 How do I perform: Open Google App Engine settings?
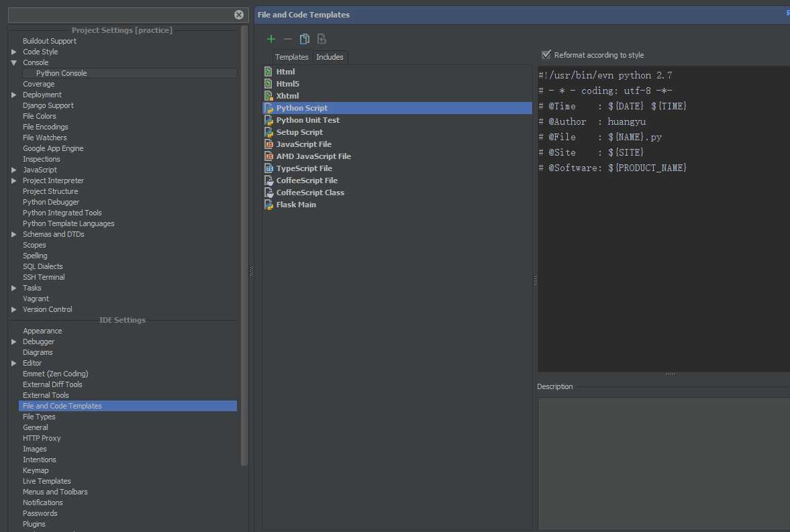[x=53, y=148]
